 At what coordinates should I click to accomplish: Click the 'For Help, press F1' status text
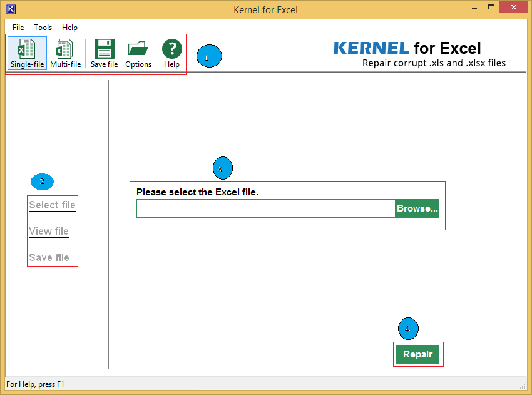click(35, 384)
